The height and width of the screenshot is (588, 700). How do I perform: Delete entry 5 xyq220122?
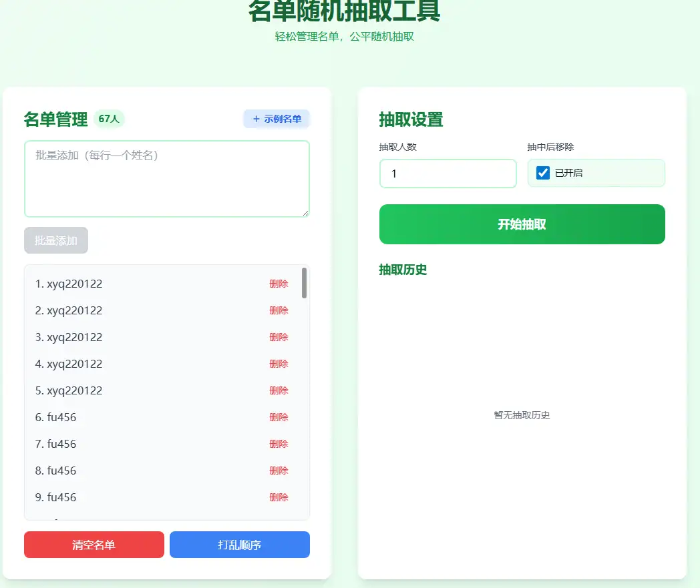279,390
